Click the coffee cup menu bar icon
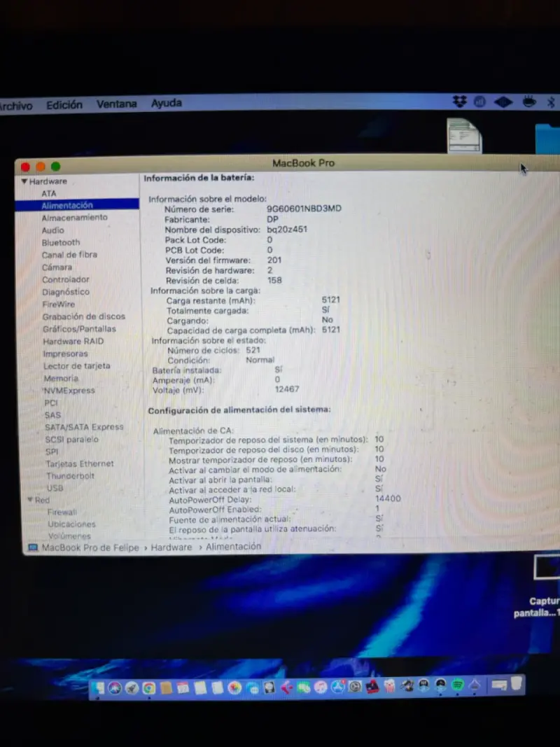560x747 pixels. coord(528,101)
